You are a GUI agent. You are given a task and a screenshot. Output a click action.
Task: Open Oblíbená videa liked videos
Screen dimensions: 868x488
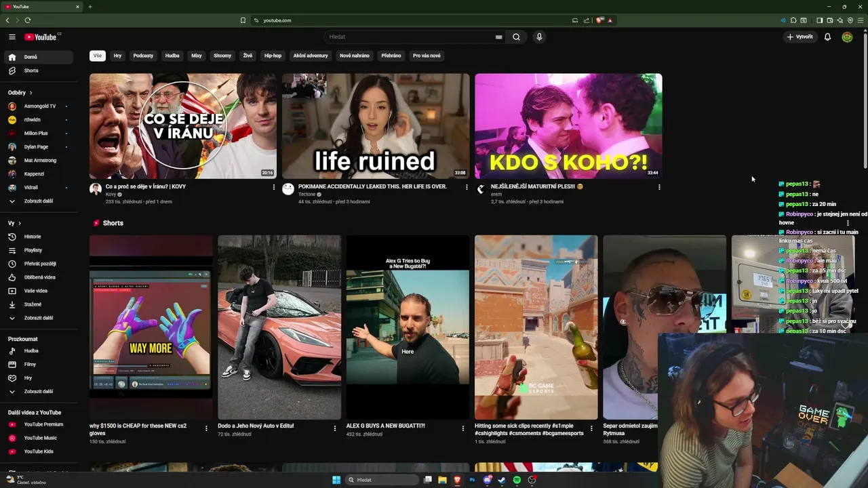click(x=39, y=277)
